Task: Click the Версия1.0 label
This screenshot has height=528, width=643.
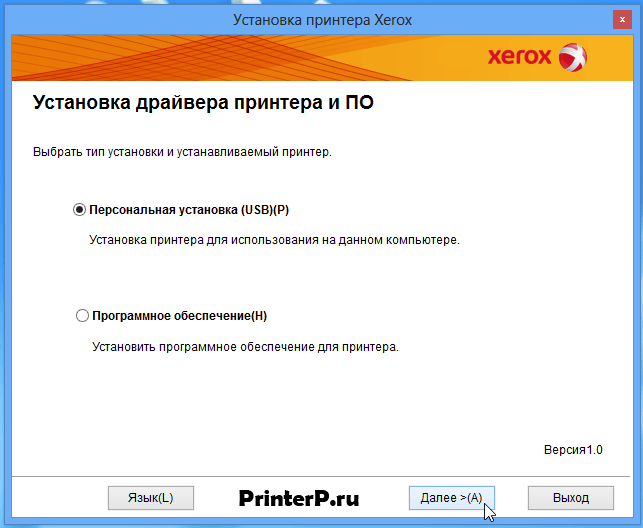Action: [573, 450]
